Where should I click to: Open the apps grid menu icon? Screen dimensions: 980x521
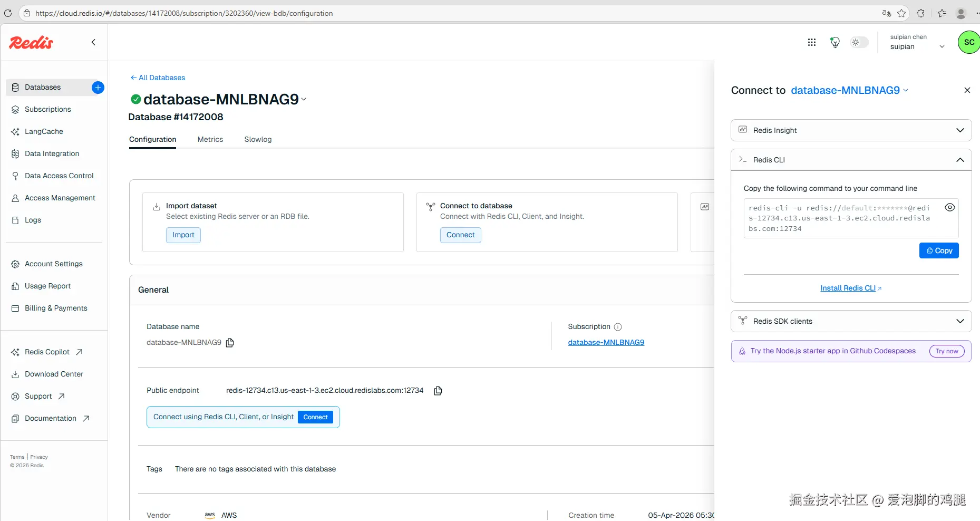pyautogui.click(x=812, y=42)
